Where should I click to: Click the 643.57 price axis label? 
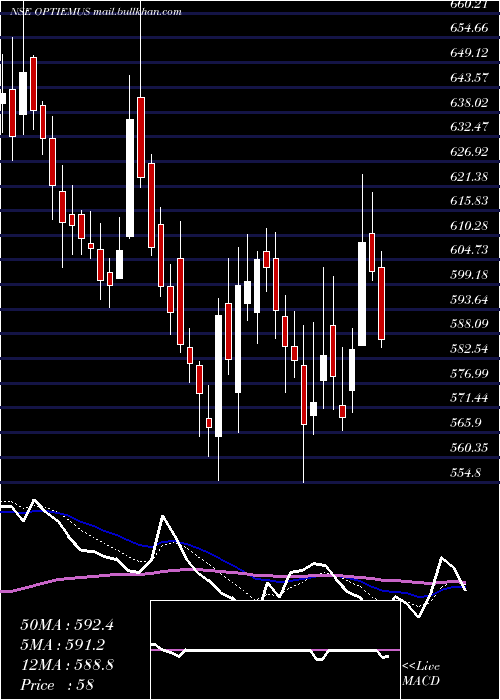click(x=469, y=78)
